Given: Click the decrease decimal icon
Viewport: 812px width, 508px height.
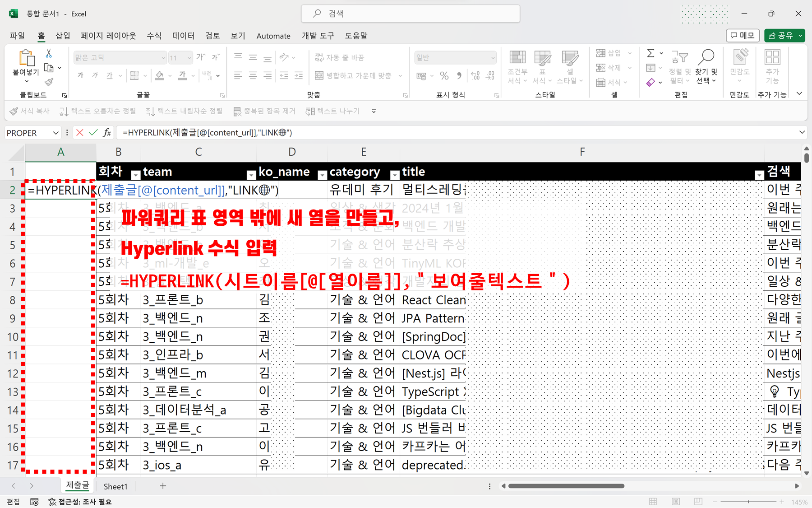Looking at the screenshot, I should 490,76.
